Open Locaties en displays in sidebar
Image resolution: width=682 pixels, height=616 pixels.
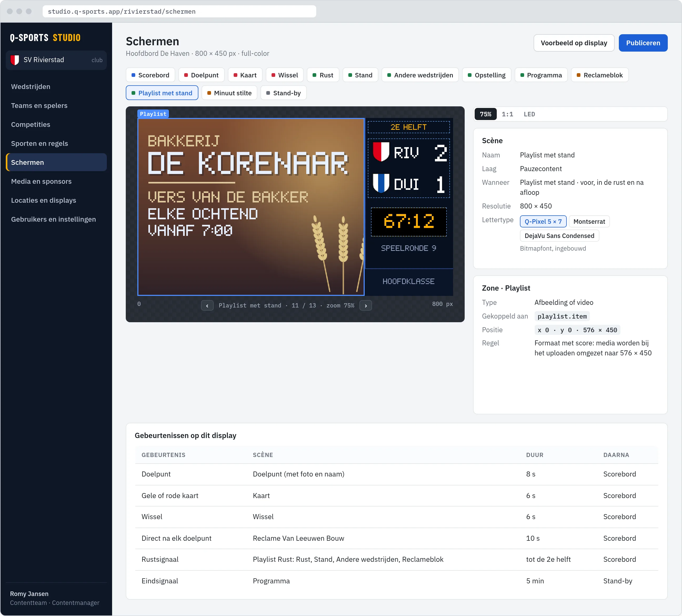coord(56,200)
